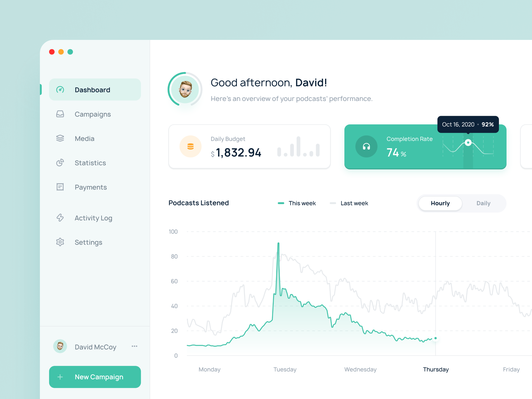Click the Activity Log lightning icon
Image resolution: width=532 pixels, height=399 pixels.
coord(60,218)
